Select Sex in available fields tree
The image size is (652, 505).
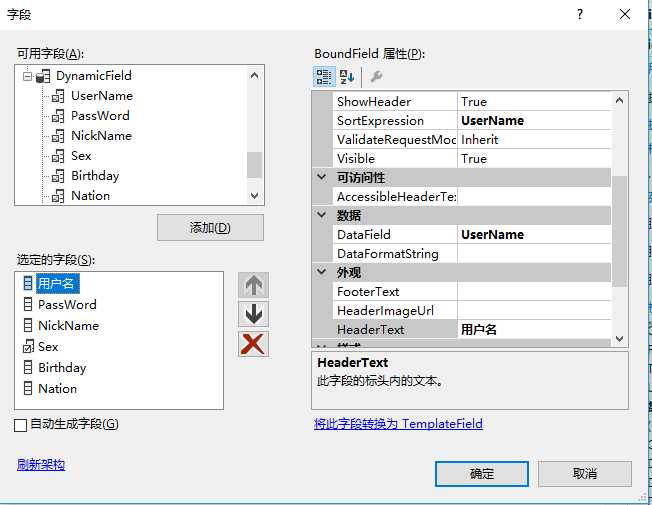81,156
